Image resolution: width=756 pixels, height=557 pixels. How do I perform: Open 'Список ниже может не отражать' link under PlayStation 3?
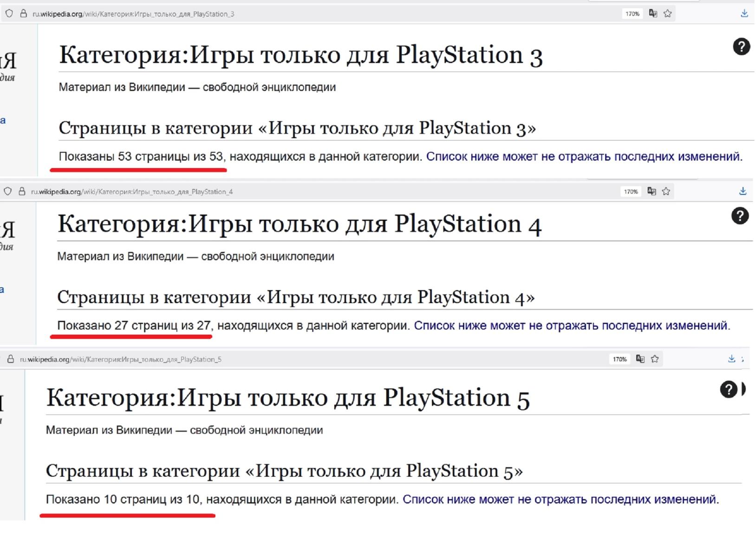coord(585,156)
